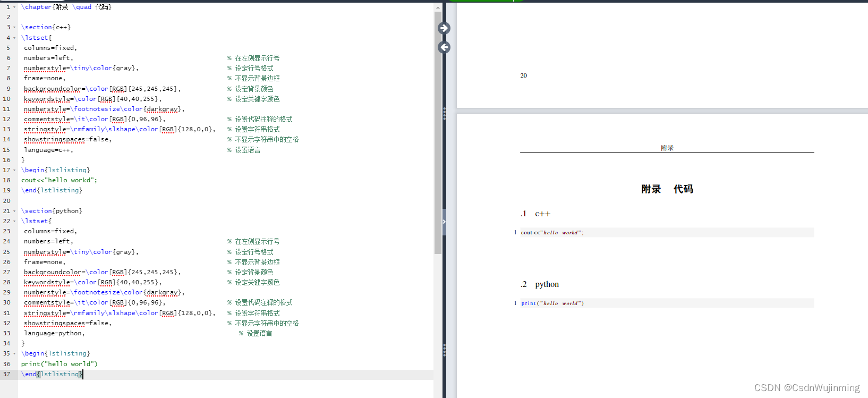This screenshot has width=868, height=398.
Task: Click the go to PDF location arrow
Action: click(444, 28)
